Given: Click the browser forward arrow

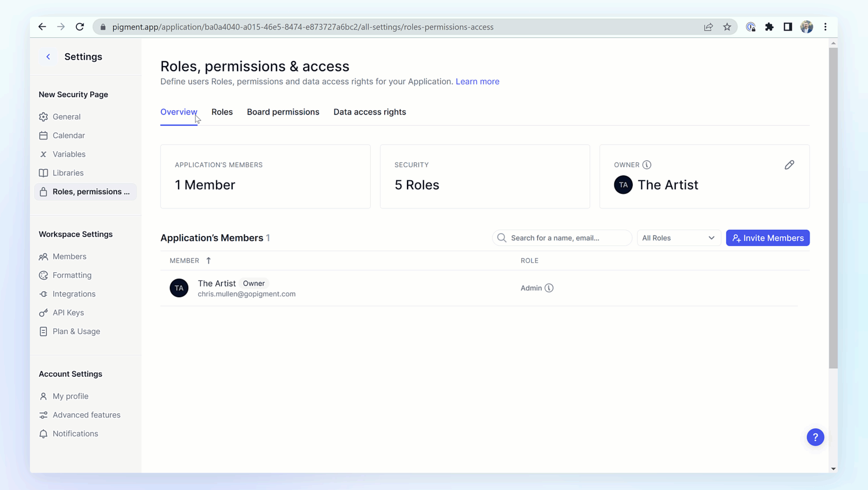Looking at the screenshot, I should point(61,27).
